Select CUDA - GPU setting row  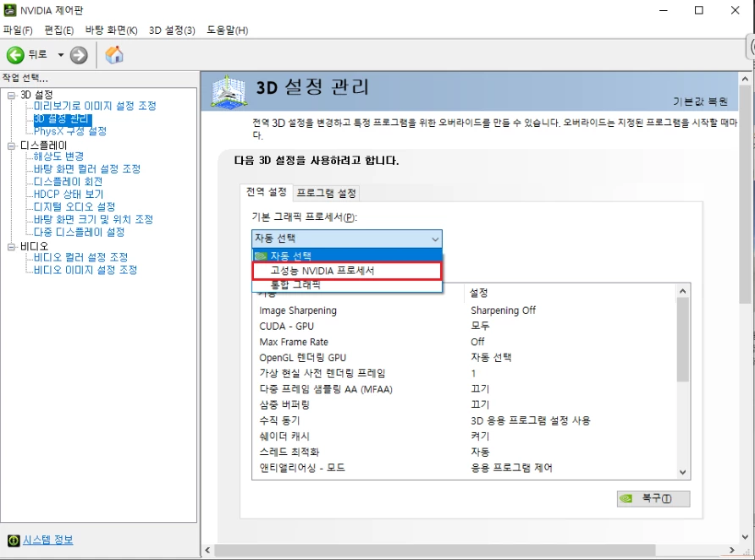(464, 327)
